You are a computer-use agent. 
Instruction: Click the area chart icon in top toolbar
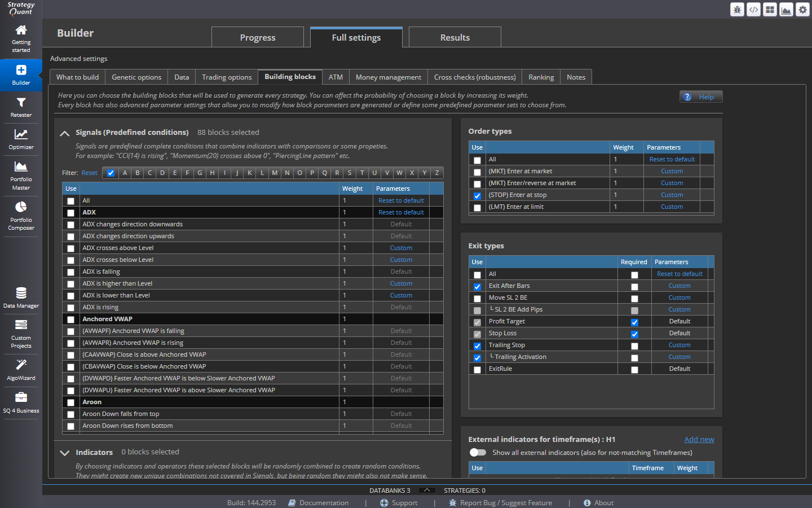point(786,10)
